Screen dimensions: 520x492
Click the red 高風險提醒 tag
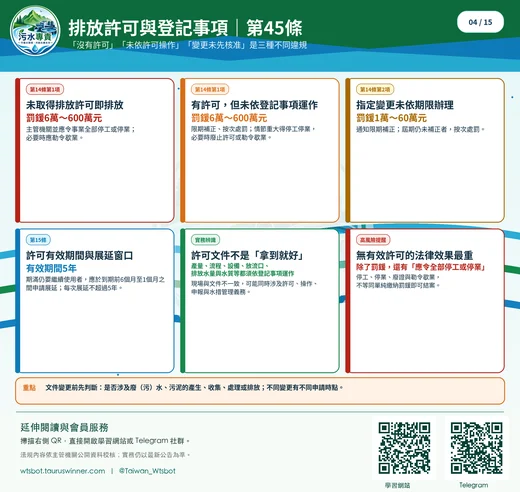coord(373,240)
